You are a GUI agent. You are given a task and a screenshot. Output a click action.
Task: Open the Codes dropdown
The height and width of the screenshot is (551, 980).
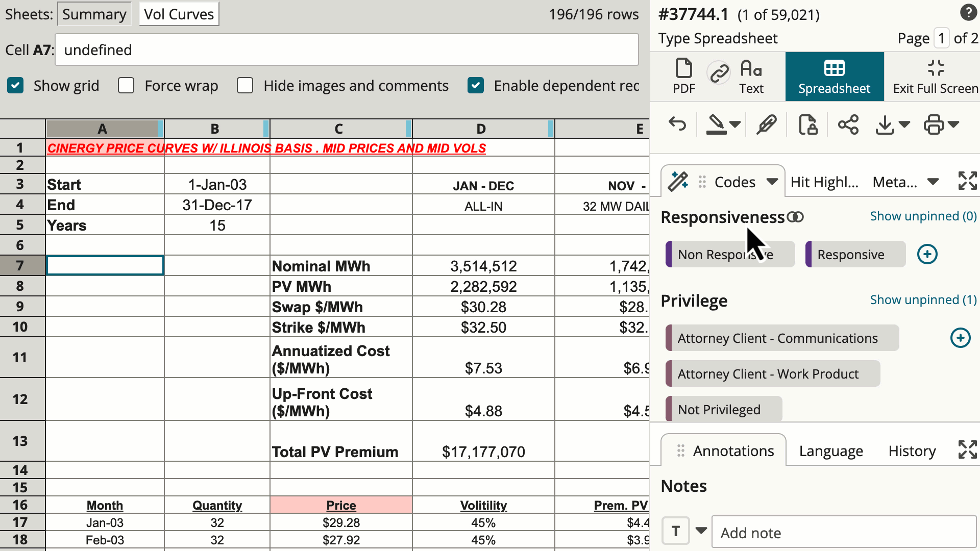[772, 182]
